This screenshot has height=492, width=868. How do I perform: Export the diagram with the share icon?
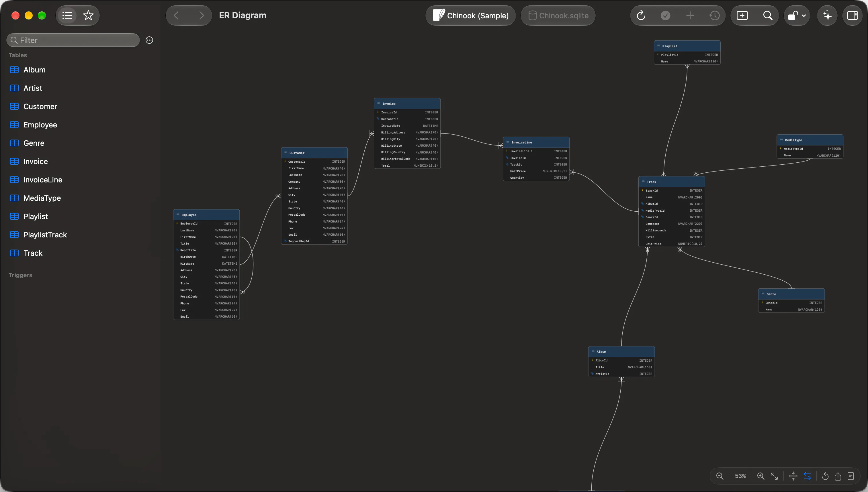(x=838, y=476)
